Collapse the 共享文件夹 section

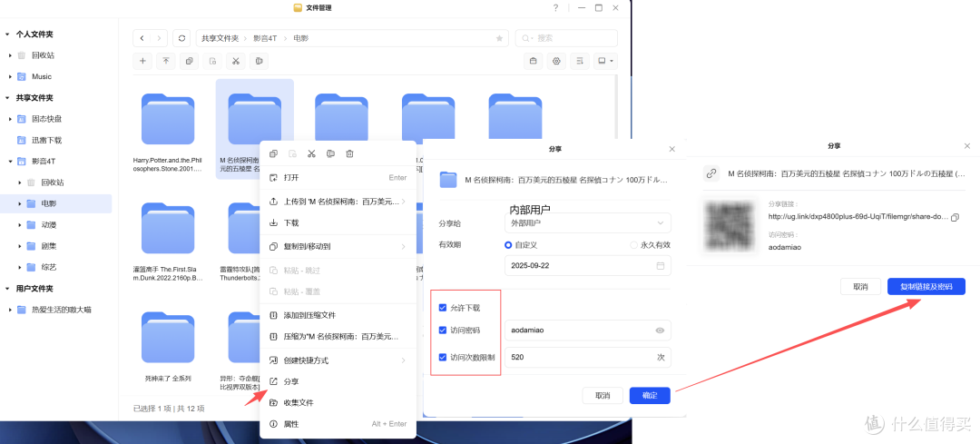[7, 98]
